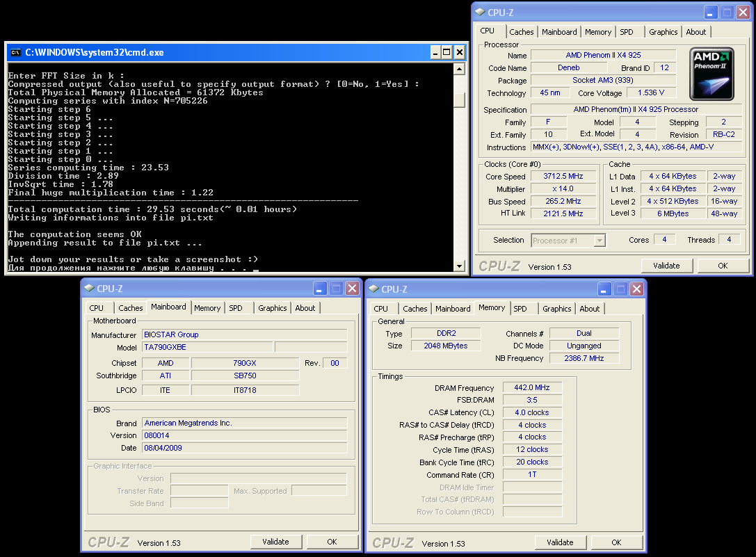Minimize the CPU-Z Memory window
Viewport: 756px width, 557px height.
(x=604, y=289)
